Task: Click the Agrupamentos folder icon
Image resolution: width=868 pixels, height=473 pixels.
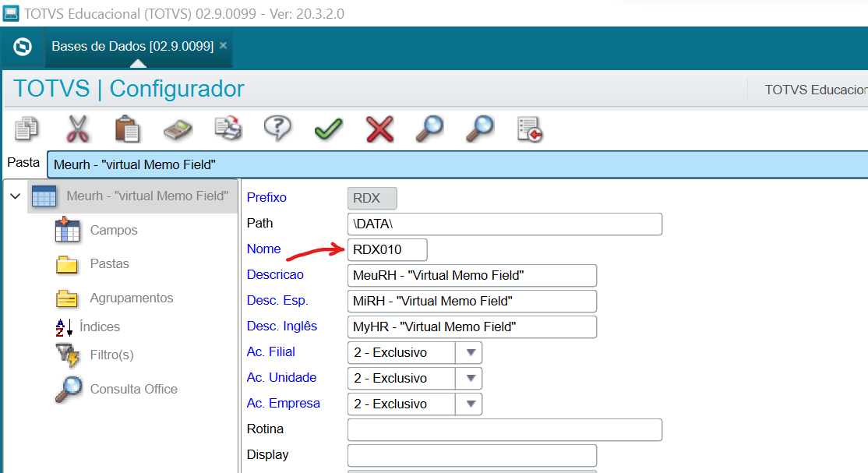Action: (66, 298)
